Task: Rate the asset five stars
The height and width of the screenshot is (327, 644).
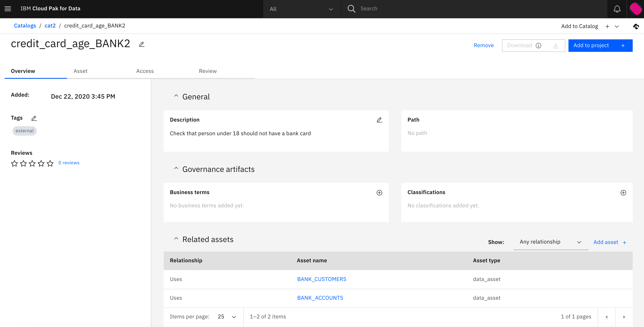Action: click(x=50, y=163)
